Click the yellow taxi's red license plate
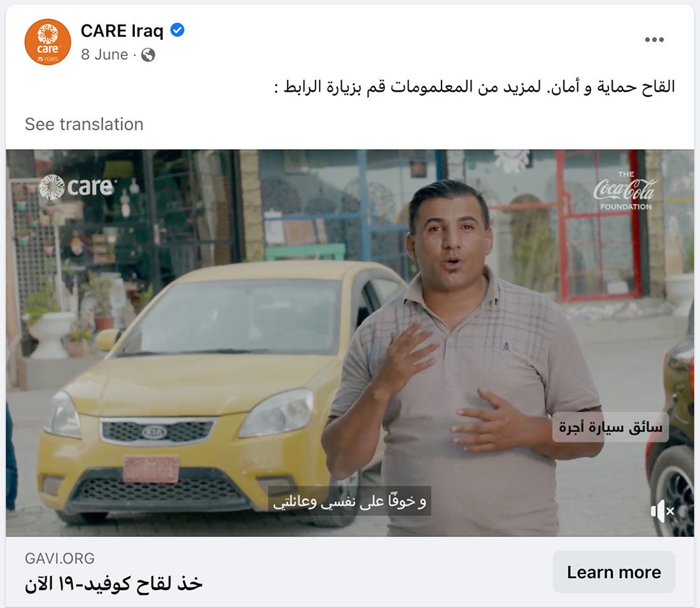This screenshot has width=700, height=608. [151, 469]
